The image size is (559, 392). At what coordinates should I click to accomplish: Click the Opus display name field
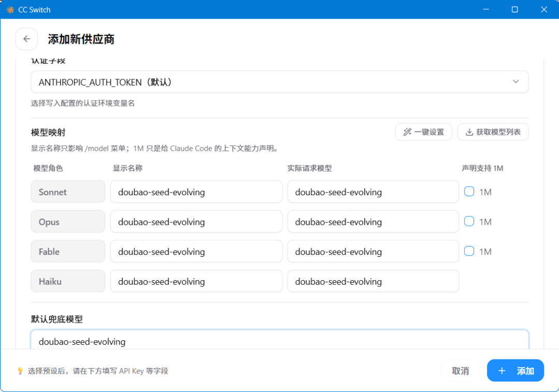tap(196, 222)
